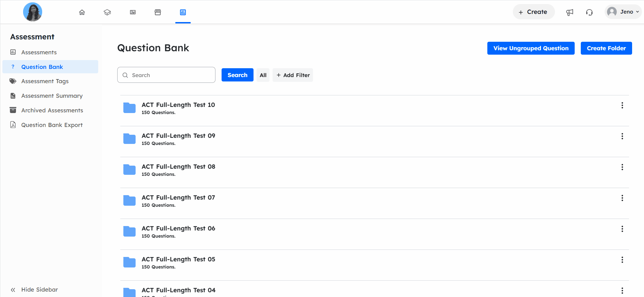Click folder icon for Test 10
The height and width of the screenshot is (297, 644).
coord(129,108)
